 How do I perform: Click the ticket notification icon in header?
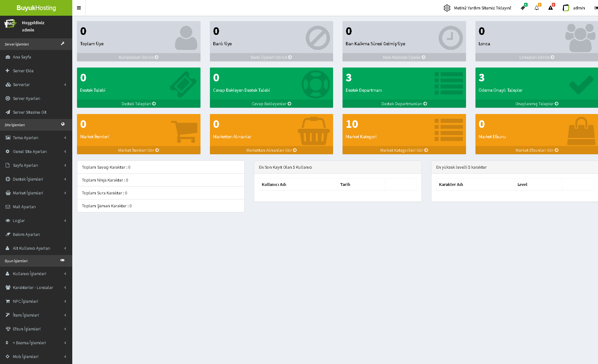point(523,8)
